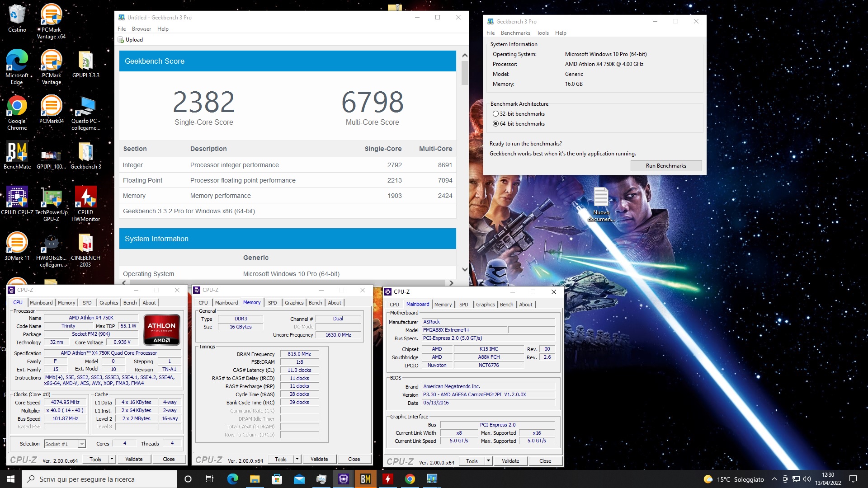
Task: Open Tools dropdown arrow in Mainboard tab window
Action: tap(488, 461)
